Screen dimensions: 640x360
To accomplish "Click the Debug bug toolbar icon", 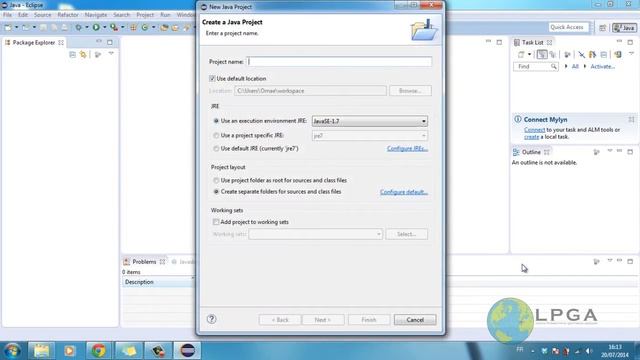I will (x=78, y=27).
